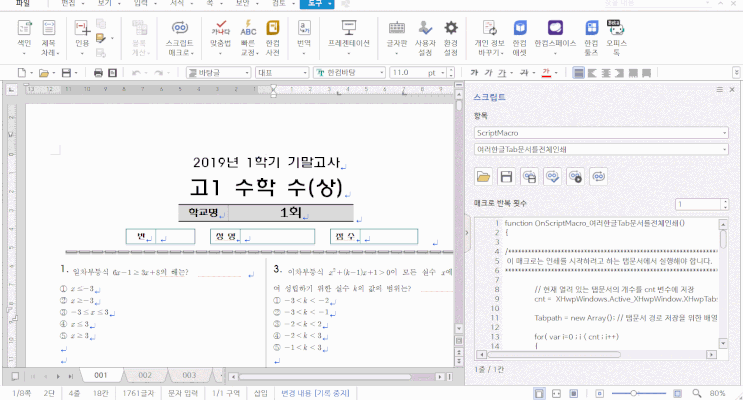The image size is (743, 400).
Task: Toggle italic 가 formatting
Action: point(489,73)
